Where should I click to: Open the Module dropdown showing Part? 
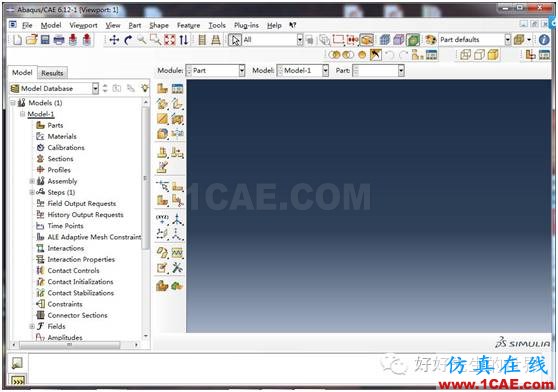[216, 70]
